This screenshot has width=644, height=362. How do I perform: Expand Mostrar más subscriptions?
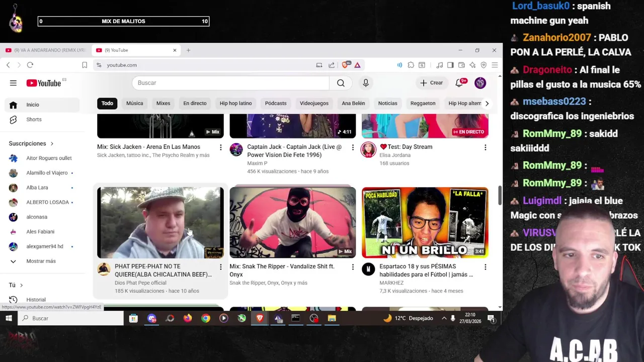pyautogui.click(x=43, y=261)
